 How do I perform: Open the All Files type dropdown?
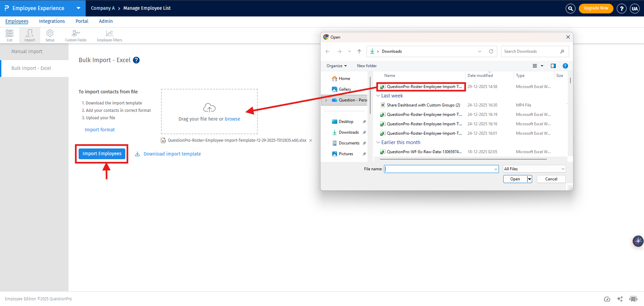coord(534,169)
